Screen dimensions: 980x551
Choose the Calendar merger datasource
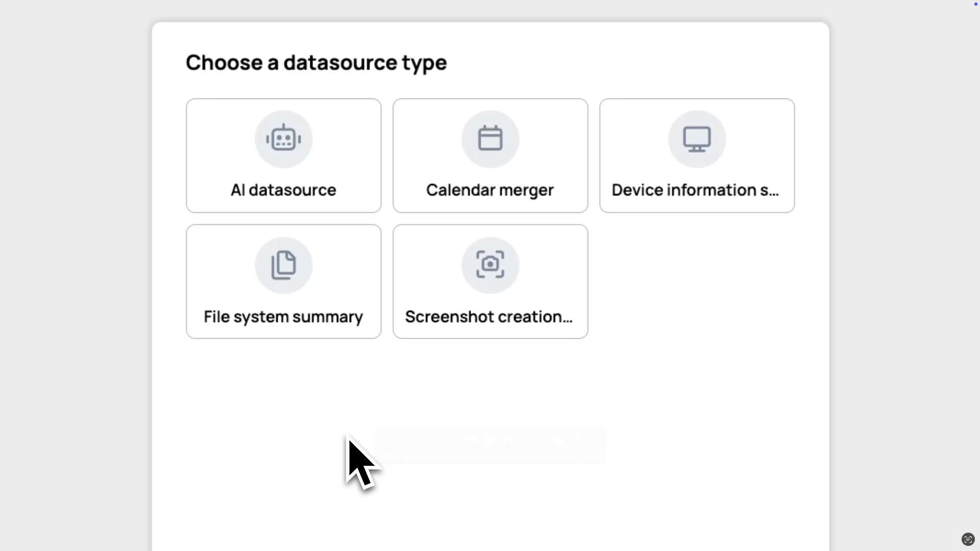point(490,156)
